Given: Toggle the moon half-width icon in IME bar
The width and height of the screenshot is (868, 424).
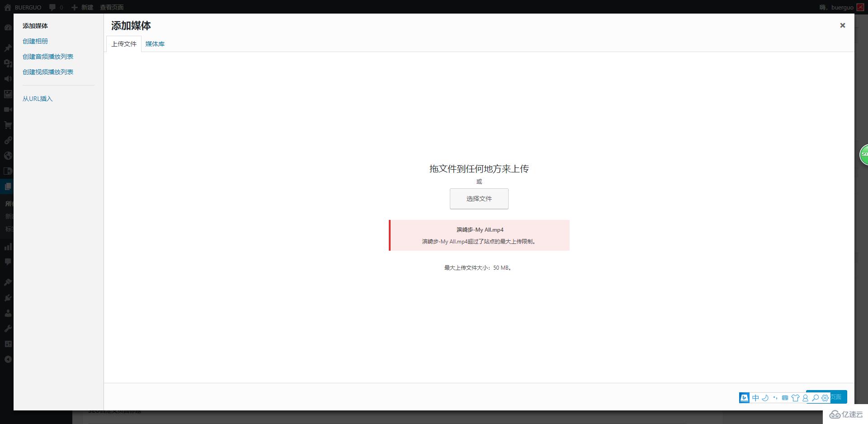Looking at the screenshot, I should click(765, 398).
